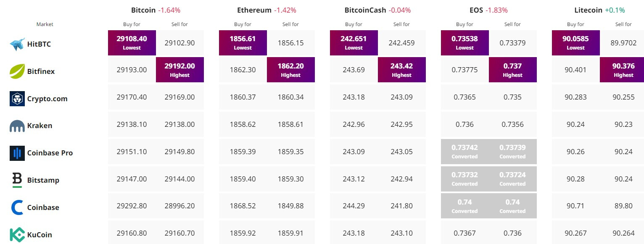Screen dimensions: 644x244
Task: Click the Bitstamp B logo icon
Action: (17, 180)
